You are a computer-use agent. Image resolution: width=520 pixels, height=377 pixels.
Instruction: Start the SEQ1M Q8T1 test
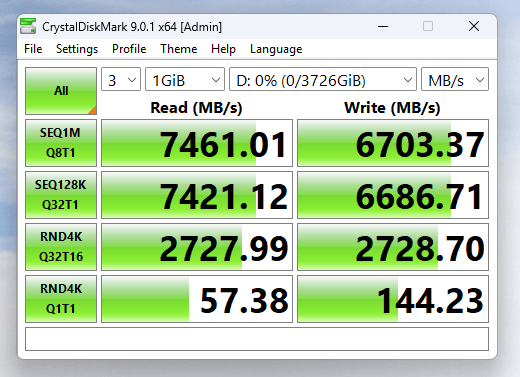61,143
